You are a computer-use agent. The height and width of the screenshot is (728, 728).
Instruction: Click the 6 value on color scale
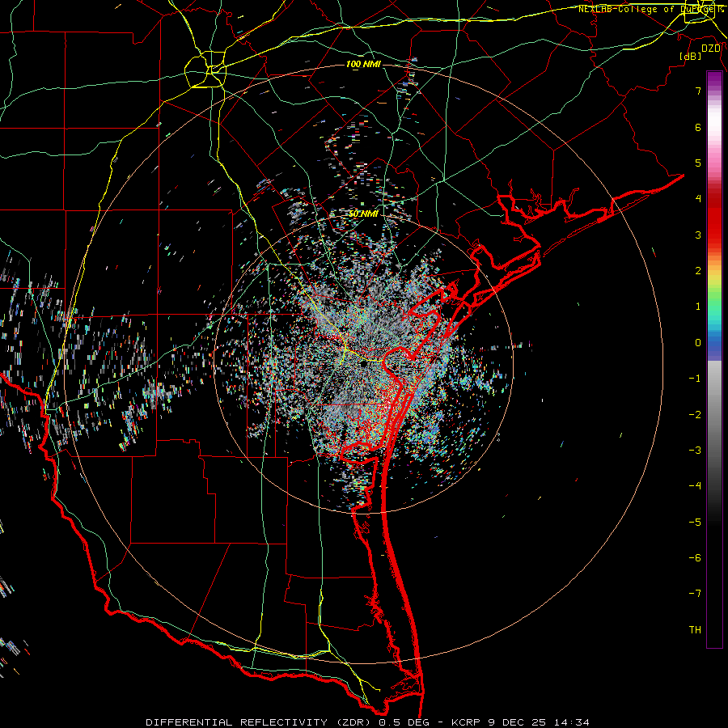(698, 127)
